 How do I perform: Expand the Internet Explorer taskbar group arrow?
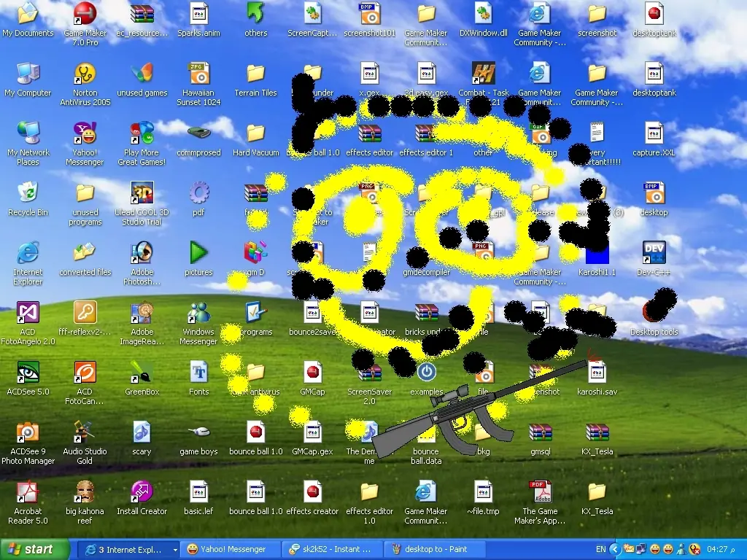point(175,550)
